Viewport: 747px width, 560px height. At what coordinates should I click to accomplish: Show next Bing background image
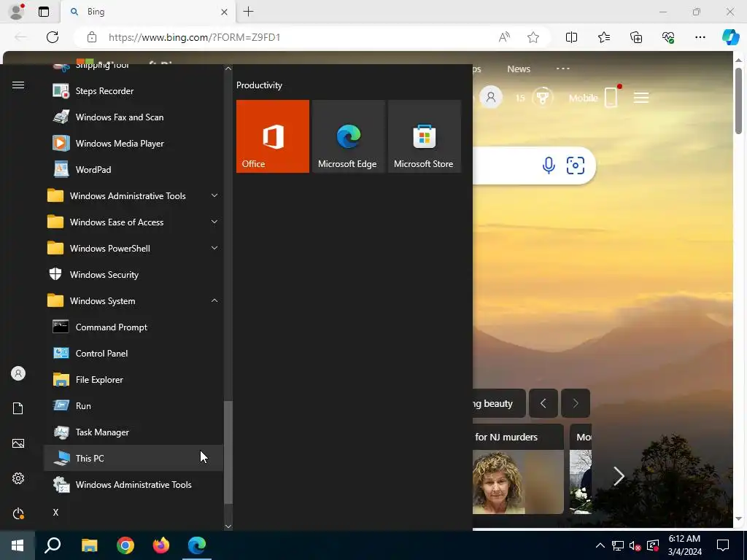pyautogui.click(x=576, y=403)
